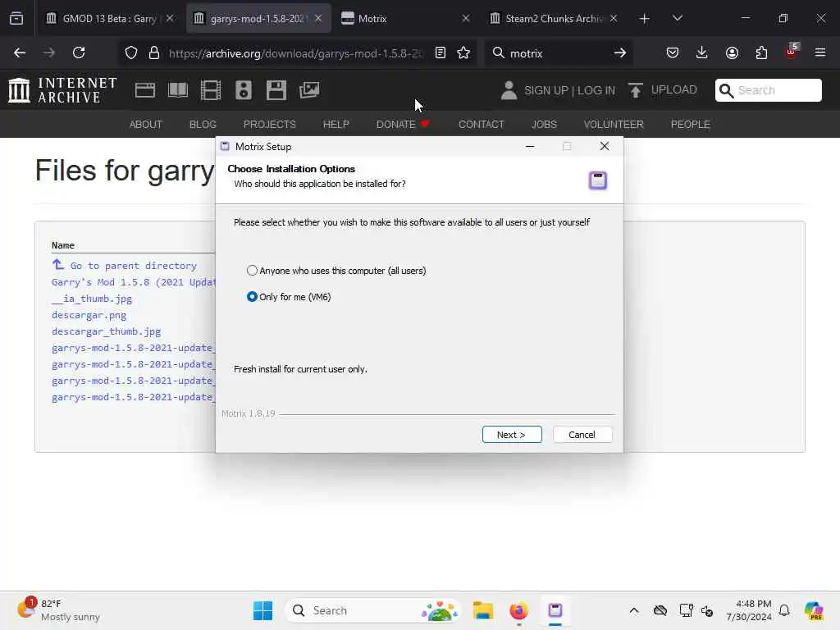840x630 pixels.
Task: Focus the Internet Archive search box
Action: click(768, 90)
